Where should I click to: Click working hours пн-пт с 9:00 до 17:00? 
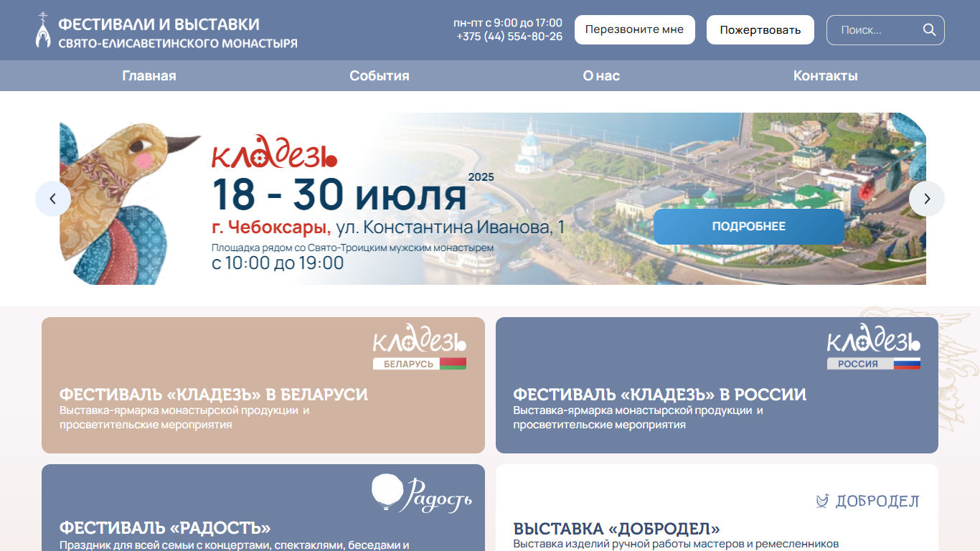click(509, 23)
